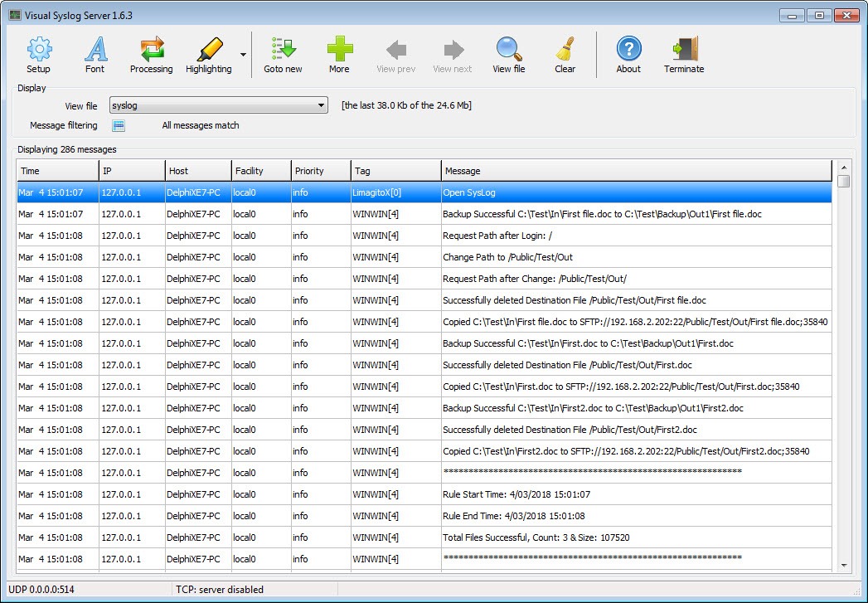Select 'Backup Successful' First.doc message
Screen dimensions: 868x603
click(x=589, y=344)
